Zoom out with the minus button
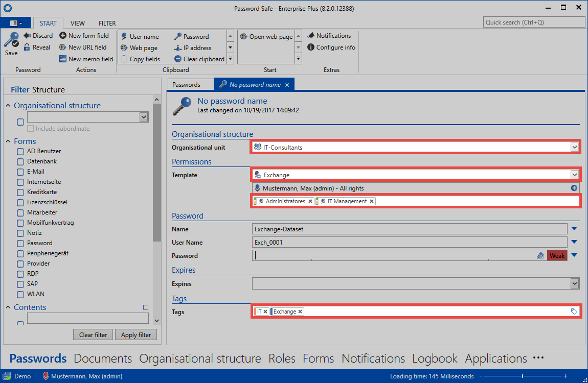The image size is (588, 383). [481, 376]
